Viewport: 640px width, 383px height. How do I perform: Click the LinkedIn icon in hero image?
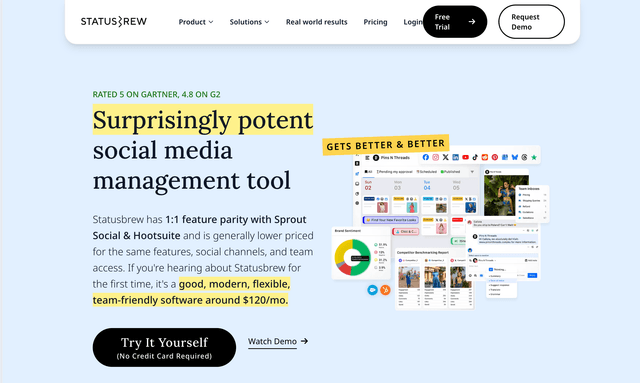456,157
